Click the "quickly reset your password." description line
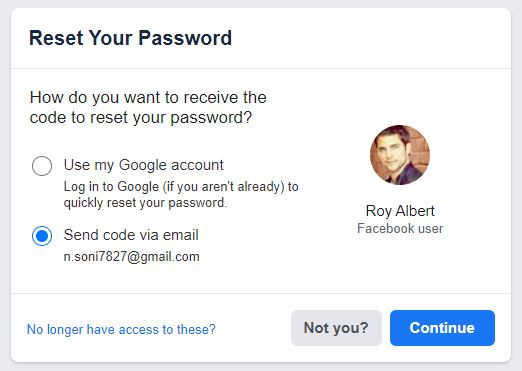522x371 pixels. tap(145, 203)
